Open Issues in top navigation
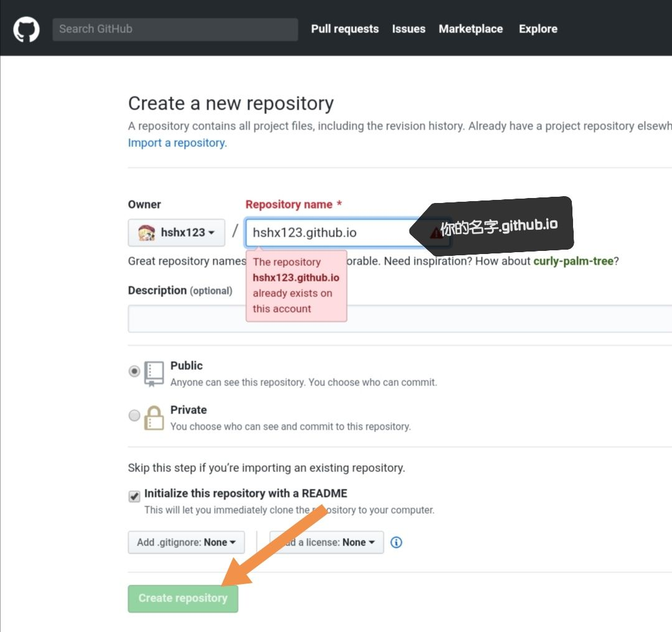Screen dimensions: 672x632 [x=408, y=29]
